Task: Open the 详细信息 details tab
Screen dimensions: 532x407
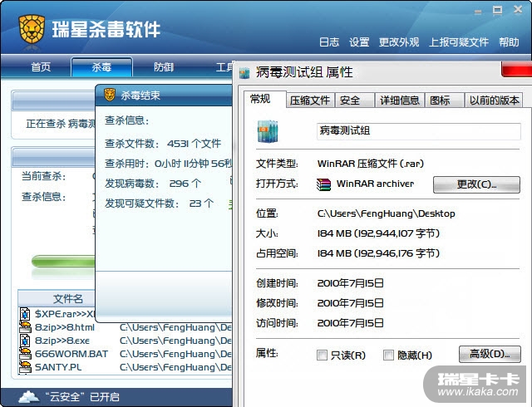Action: [400, 101]
